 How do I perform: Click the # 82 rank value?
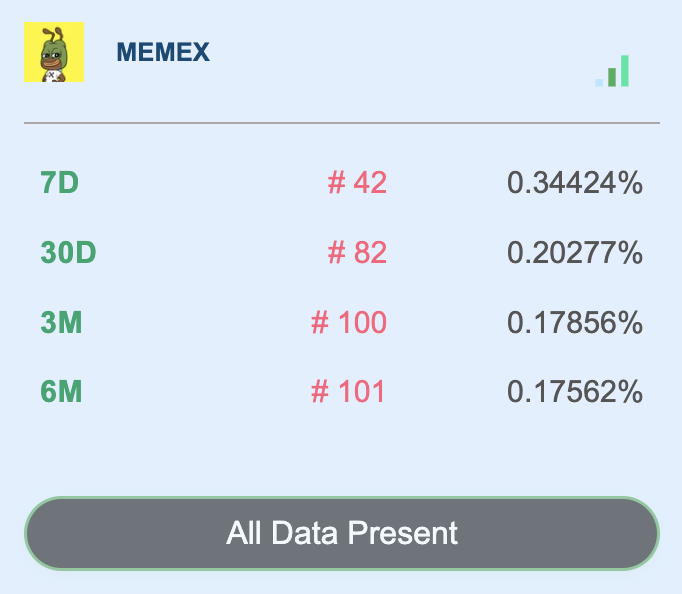357,252
